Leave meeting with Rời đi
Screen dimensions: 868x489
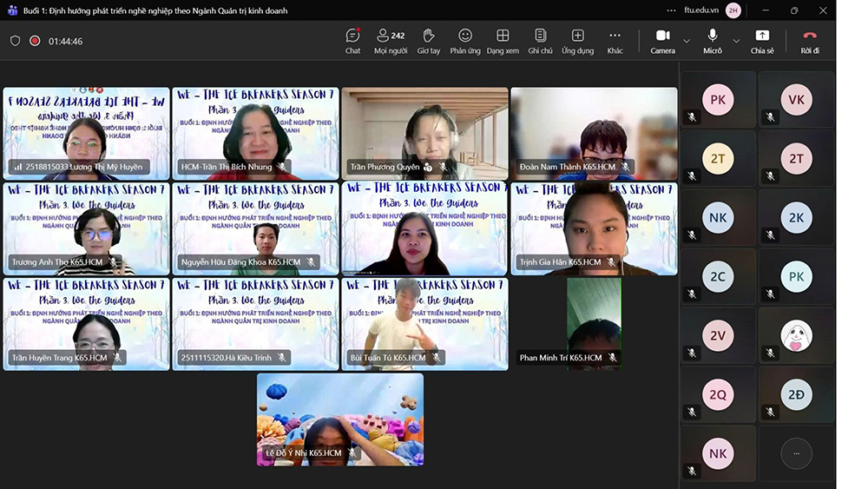click(810, 42)
